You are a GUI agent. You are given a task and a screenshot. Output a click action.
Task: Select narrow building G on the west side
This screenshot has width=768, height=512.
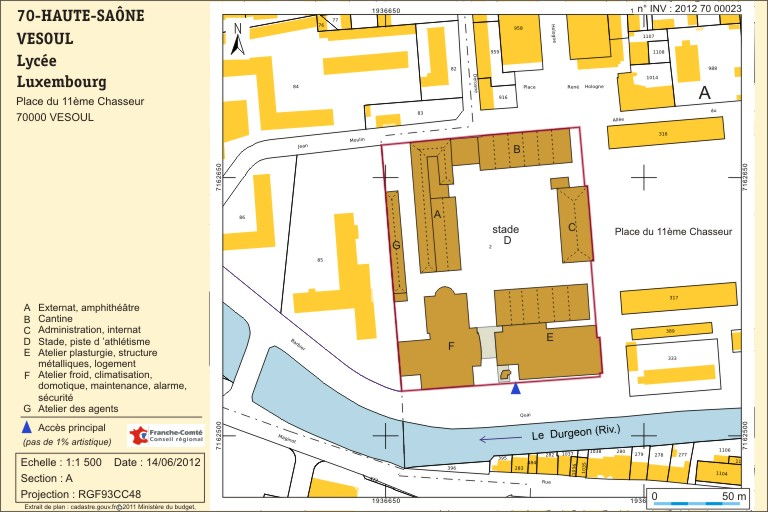[397, 245]
